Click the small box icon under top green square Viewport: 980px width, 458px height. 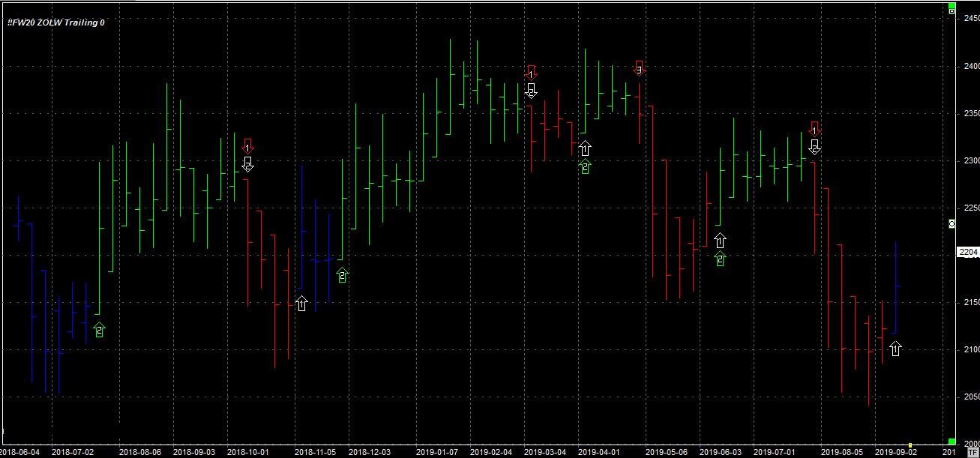(952, 12)
